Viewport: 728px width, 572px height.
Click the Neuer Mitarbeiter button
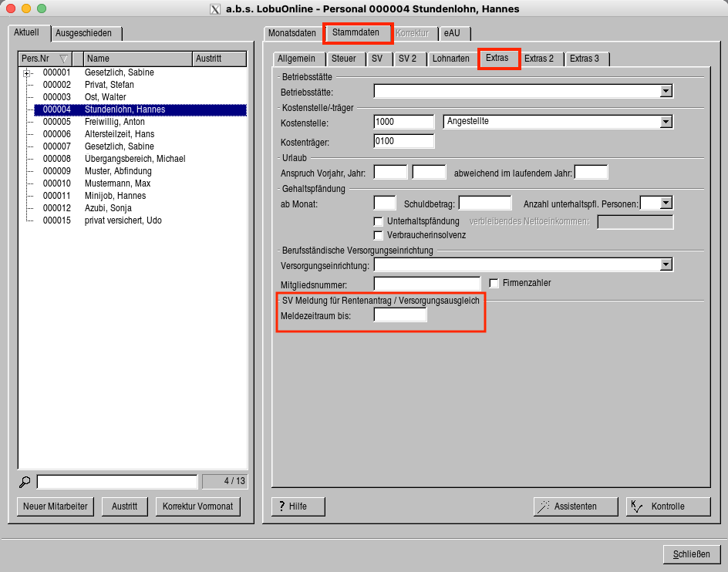pos(56,506)
